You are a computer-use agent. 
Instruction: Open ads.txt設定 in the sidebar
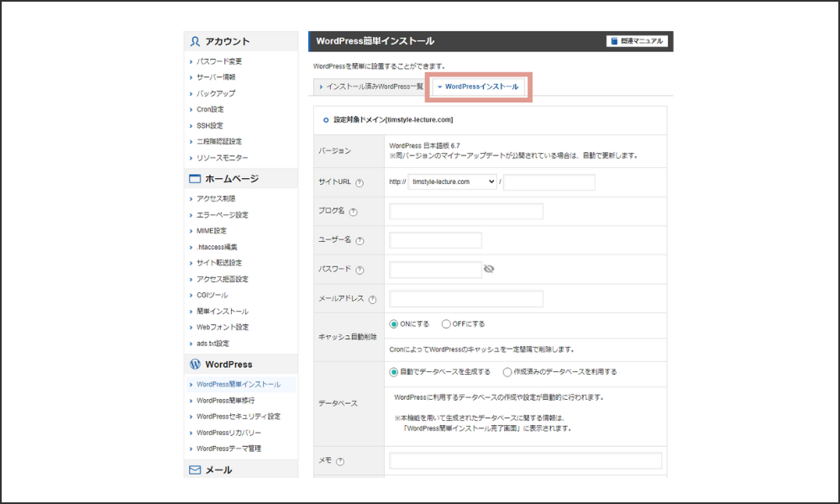point(213,344)
